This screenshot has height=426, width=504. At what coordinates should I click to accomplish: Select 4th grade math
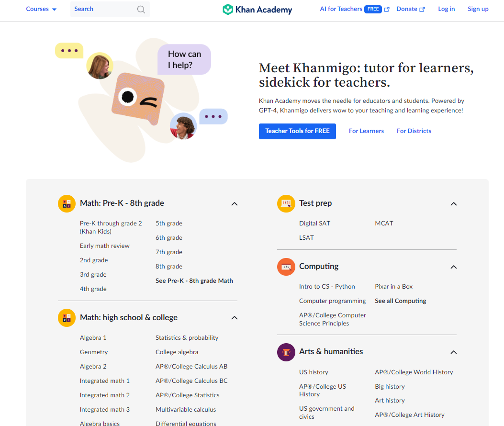point(93,289)
